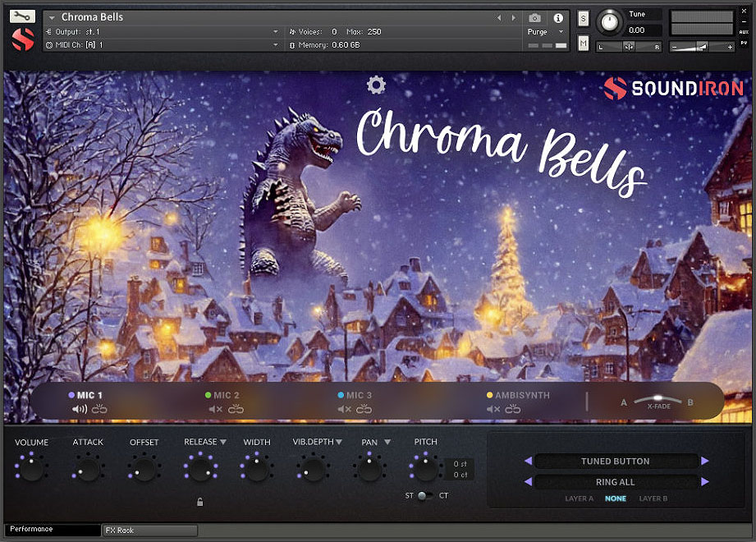Image resolution: width=756 pixels, height=542 pixels.
Task: Click the PAN knob
Action: 369,468
